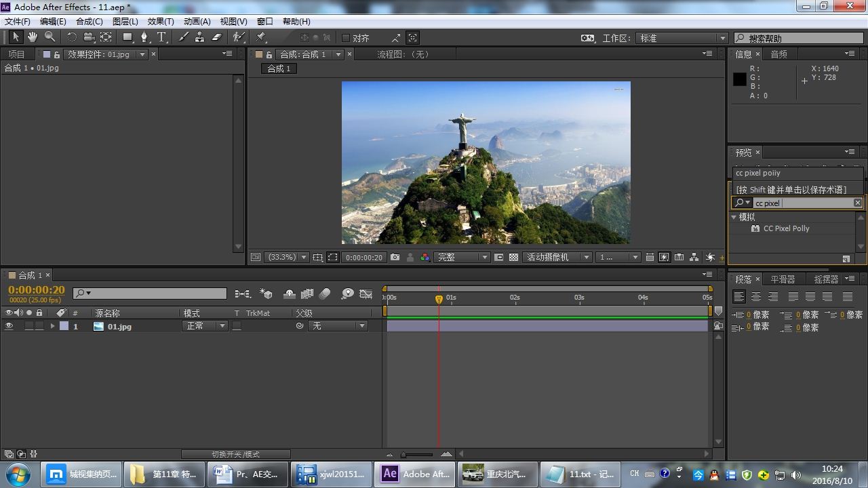The image size is (868, 488).
Task: Click the snapshot camera icon in viewer
Action: point(395,258)
